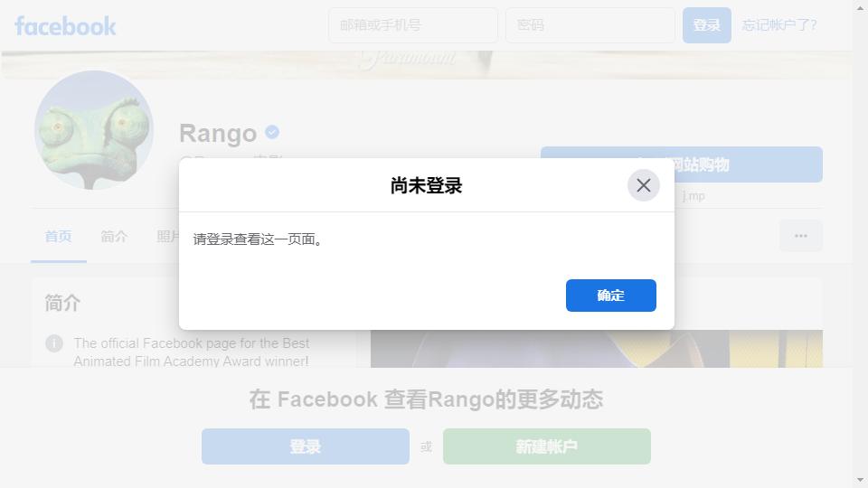Create account with 新建帐户 button
868x488 pixels.
[x=546, y=446]
